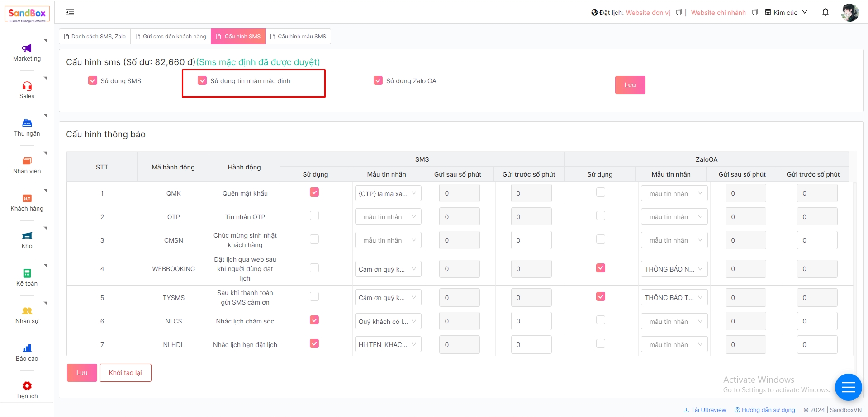
Task: Open the Báo cáo chart icon
Action: click(27, 348)
